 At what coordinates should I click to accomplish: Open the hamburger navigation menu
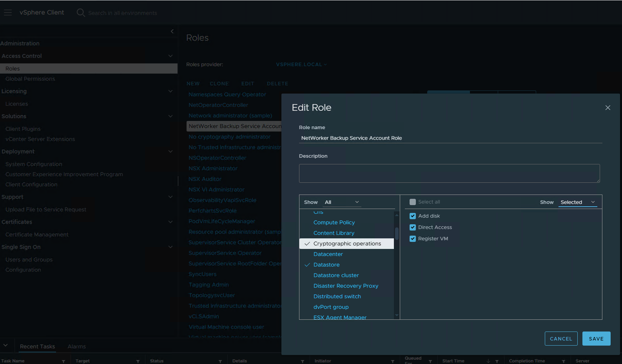pos(8,13)
